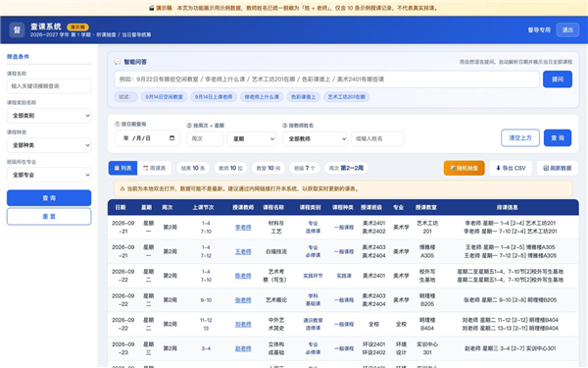Click the 退出 logout button
The height and width of the screenshot is (368, 588).
pos(567,30)
